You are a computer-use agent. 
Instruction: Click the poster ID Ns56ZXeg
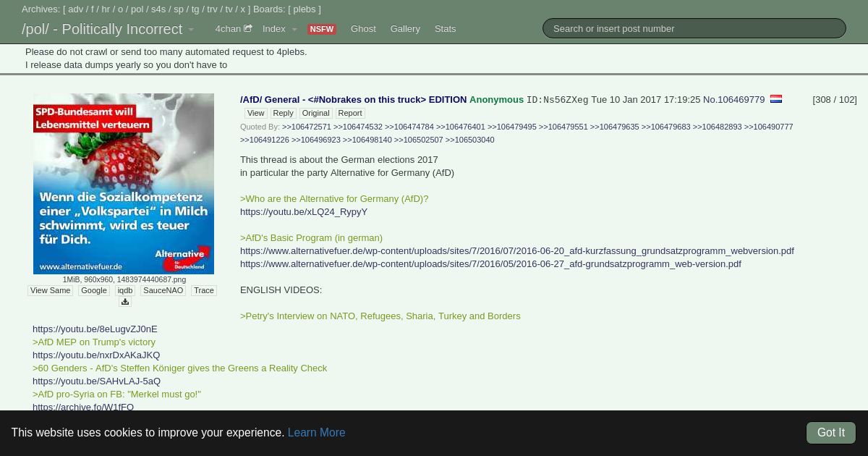(x=557, y=100)
